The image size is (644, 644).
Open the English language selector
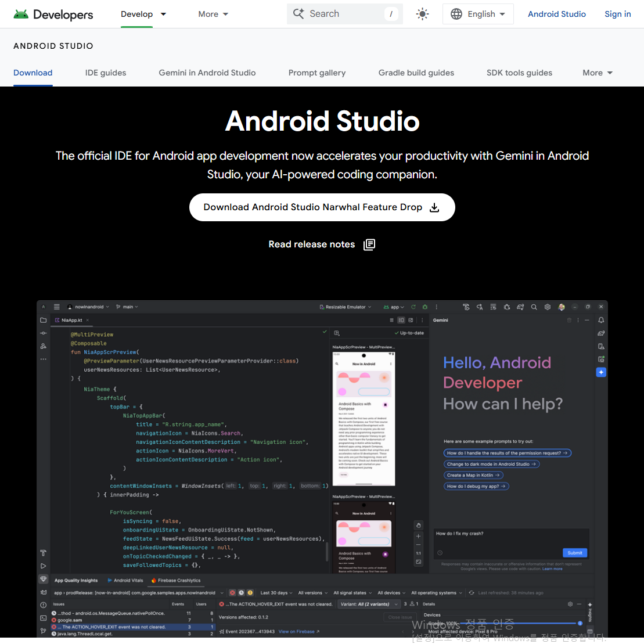[x=478, y=14]
